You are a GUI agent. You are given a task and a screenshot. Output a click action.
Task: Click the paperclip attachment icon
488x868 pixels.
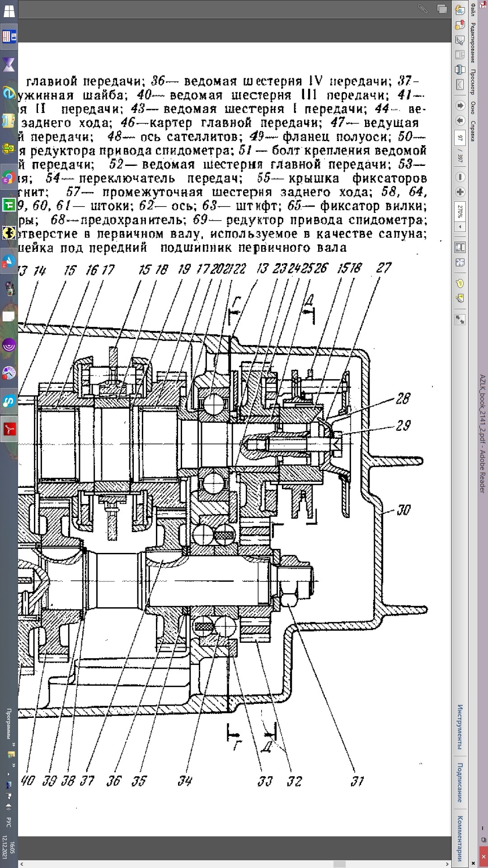click(x=423, y=9)
